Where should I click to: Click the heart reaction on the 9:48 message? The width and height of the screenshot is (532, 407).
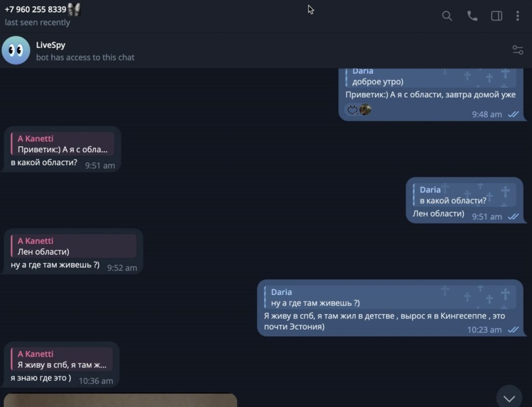point(353,110)
